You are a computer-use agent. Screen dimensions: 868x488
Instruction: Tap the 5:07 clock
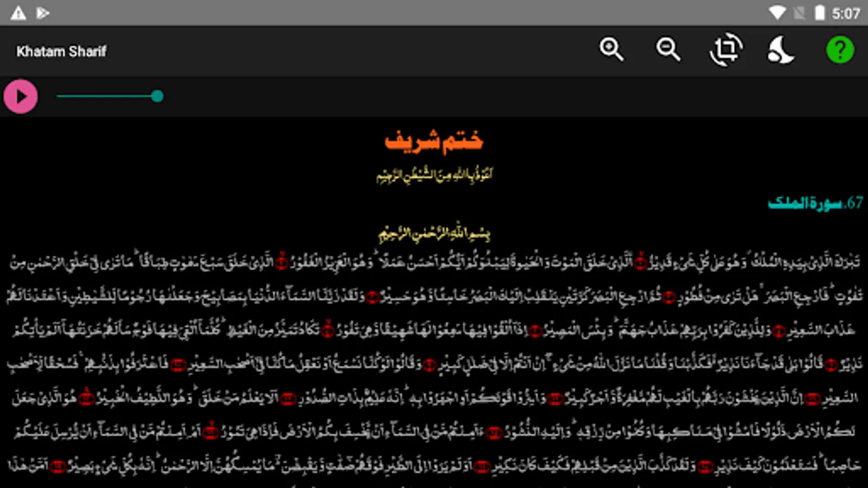846,13
